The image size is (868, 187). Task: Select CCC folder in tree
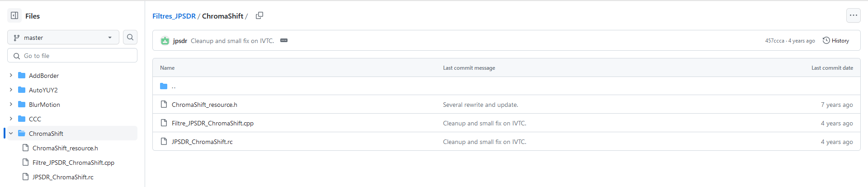coord(35,119)
